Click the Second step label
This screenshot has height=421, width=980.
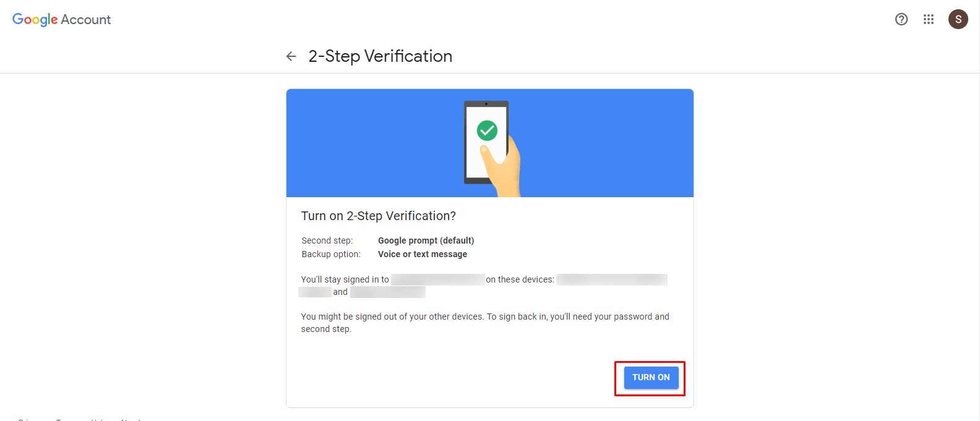(327, 240)
